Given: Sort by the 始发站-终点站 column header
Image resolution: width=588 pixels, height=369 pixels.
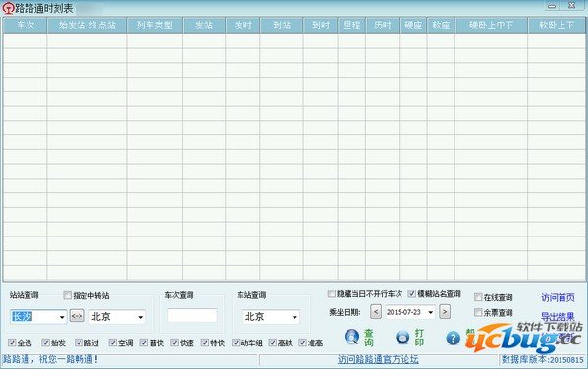Looking at the screenshot, I should coord(86,26).
